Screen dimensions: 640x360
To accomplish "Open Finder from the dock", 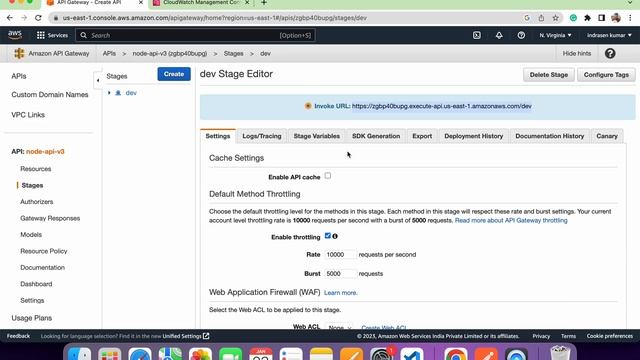I will [x=79, y=354].
